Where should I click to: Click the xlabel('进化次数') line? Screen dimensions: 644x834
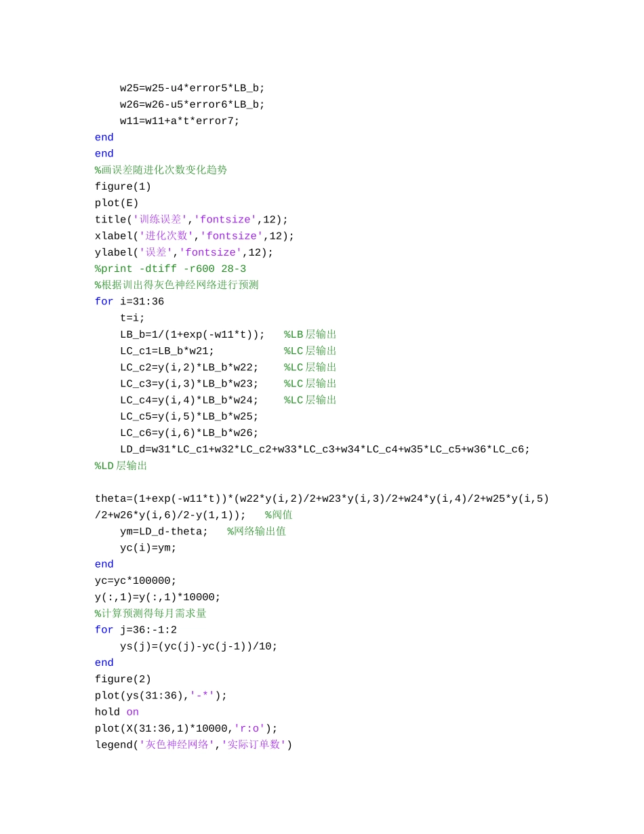(195, 236)
